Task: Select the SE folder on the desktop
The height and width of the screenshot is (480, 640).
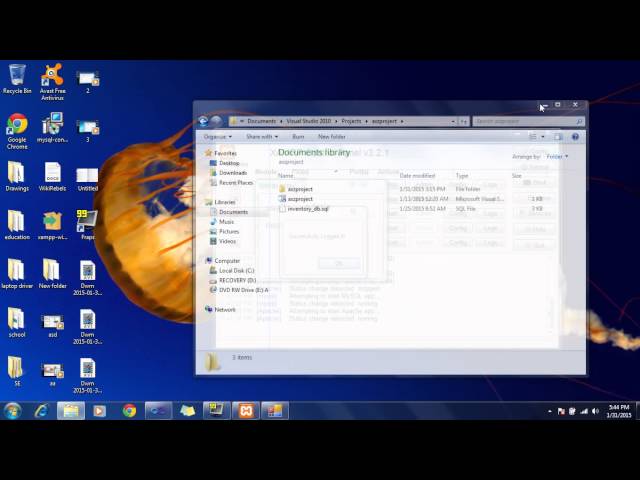Action: click(17, 371)
